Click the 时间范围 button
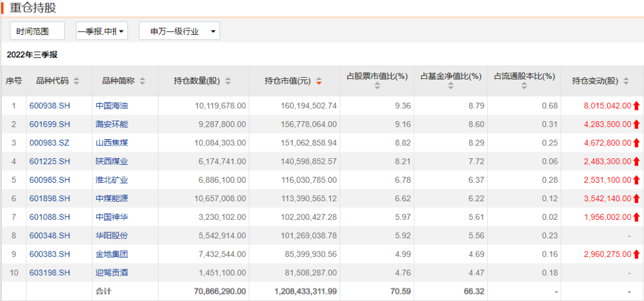Image resolution: width=644 pixels, height=301 pixels. pos(37,31)
